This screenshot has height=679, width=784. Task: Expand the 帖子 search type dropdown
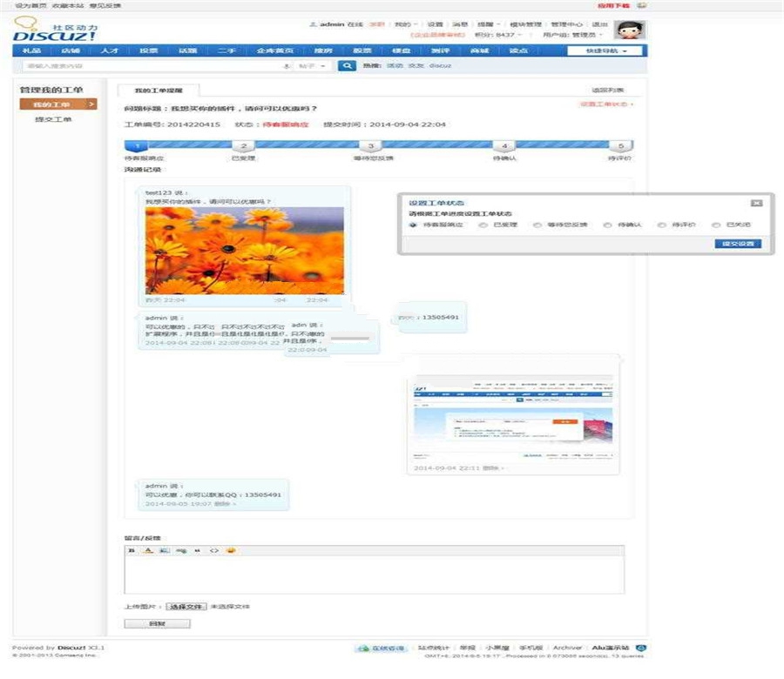pos(313,65)
